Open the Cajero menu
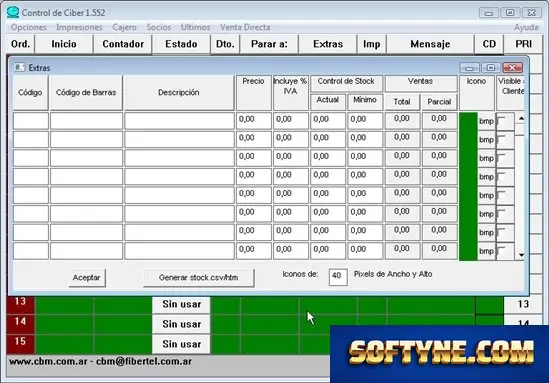The height and width of the screenshot is (383, 549). [124, 27]
